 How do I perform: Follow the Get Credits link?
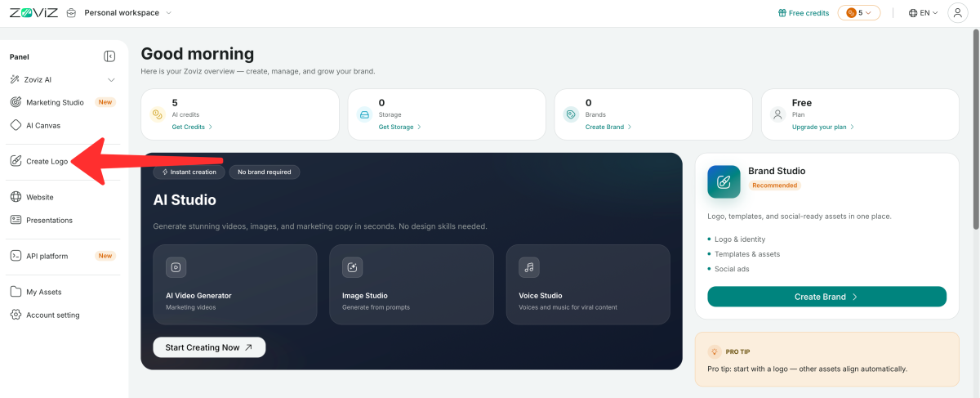(192, 127)
